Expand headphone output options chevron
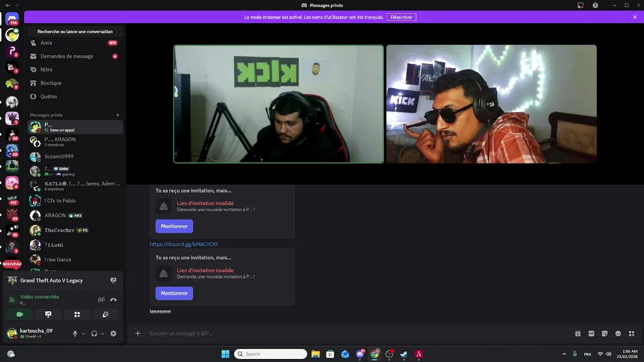The width and height of the screenshot is (644, 362). pos(103,333)
